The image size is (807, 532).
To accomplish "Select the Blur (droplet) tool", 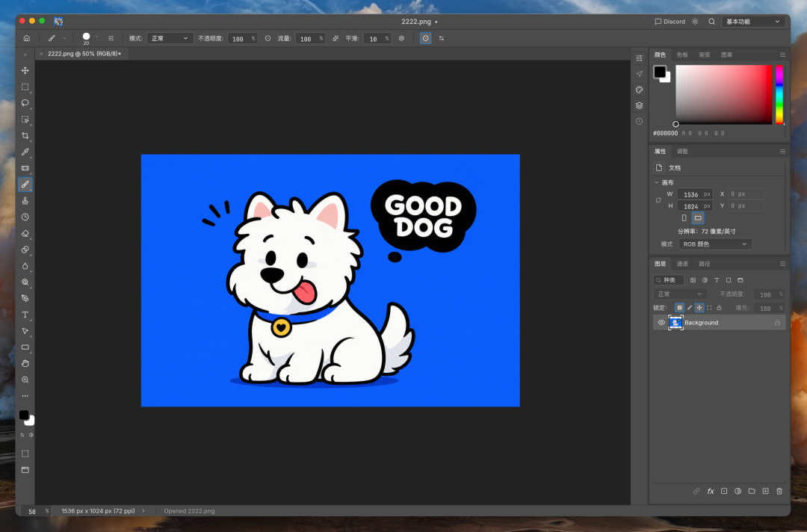I will click(x=25, y=266).
